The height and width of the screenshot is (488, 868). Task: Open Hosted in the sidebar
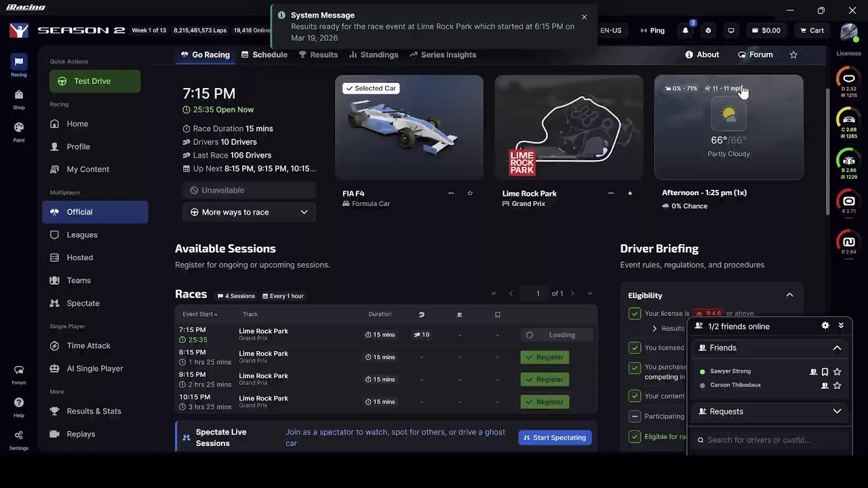95,258
